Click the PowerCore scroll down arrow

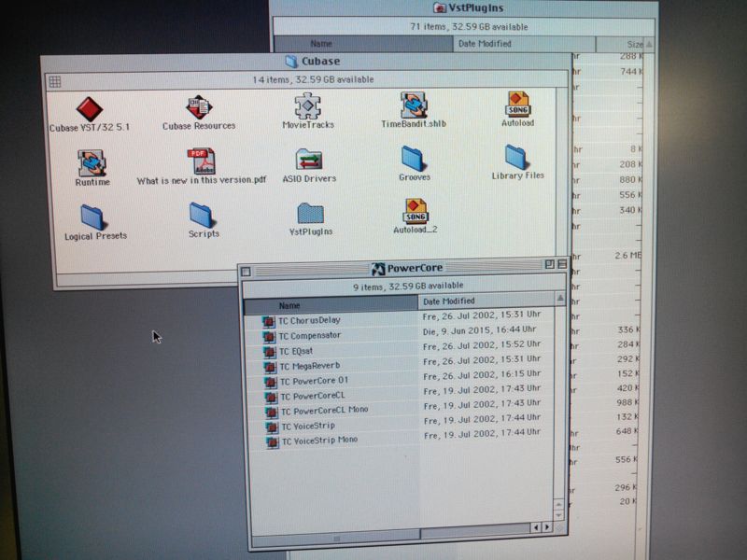[x=558, y=515]
